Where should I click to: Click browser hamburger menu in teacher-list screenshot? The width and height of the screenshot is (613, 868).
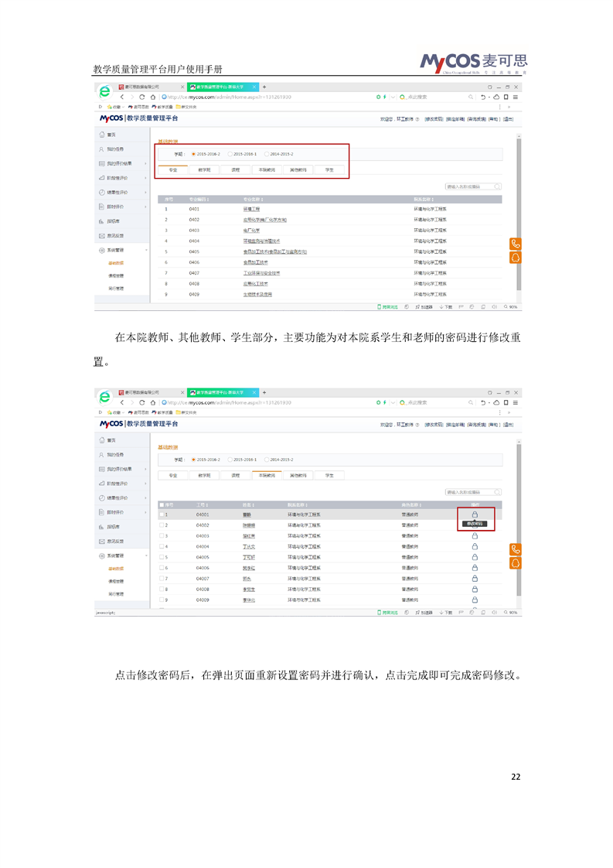(x=515, y=402)
